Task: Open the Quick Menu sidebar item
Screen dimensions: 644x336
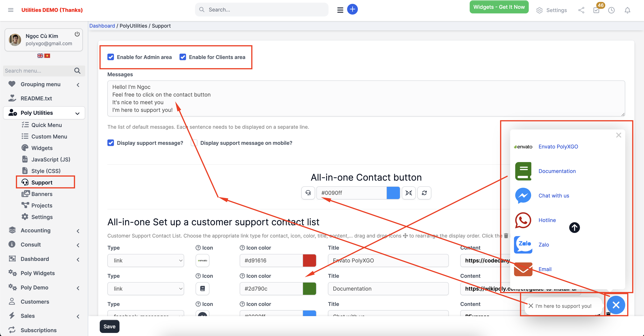Action: (x=46, y=125)
